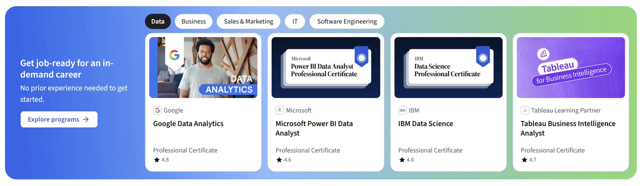Click the Microsoft provider name text
The image size is (644, 186).
(x=299, y=110)
